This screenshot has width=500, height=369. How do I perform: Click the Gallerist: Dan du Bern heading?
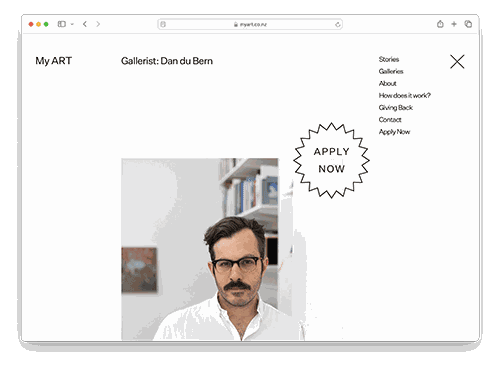167,61
